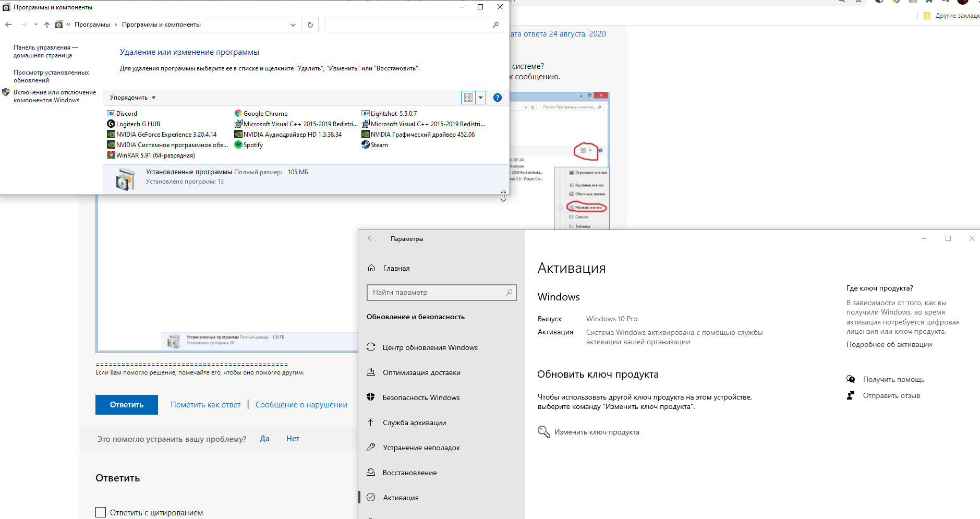Viewport: 980px width, 519px height.
Task: Open Безопасность Windows section
Action: tap(413, 397)
